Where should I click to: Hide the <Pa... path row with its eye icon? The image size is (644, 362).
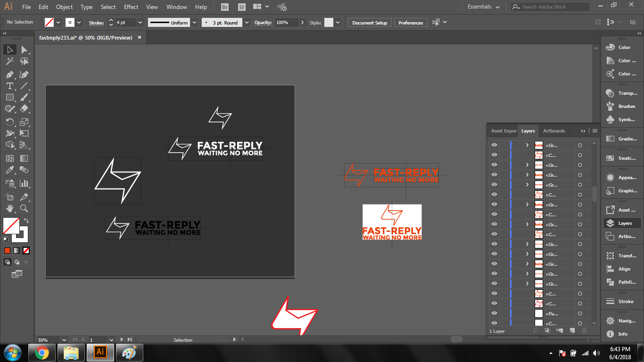point(494,313)
